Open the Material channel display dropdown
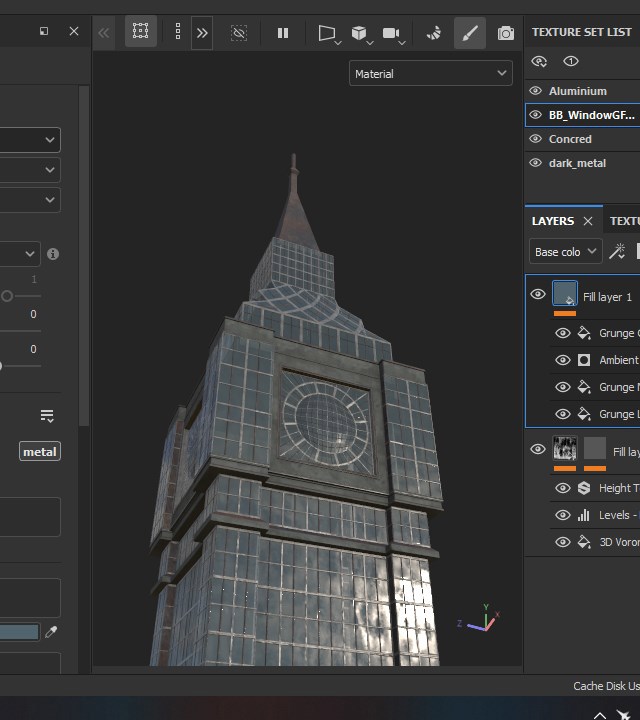The height and width of the screenshot is (720, 640). point(431,73)
